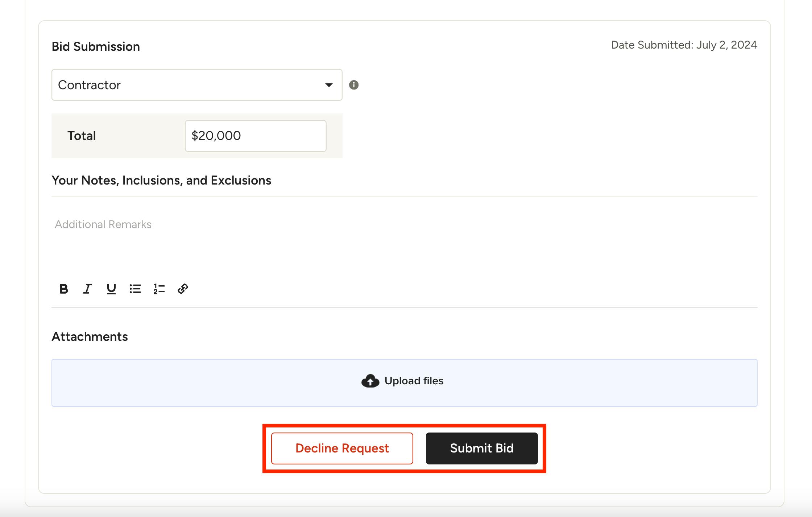Click the insert link icon
The height and width of the screenshot is (517, 812).
(x=183, y=289)
